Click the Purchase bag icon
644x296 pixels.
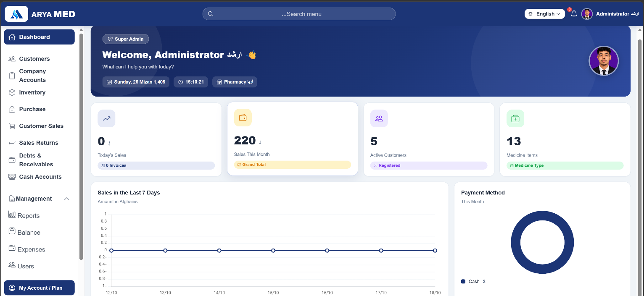(12, 109)
